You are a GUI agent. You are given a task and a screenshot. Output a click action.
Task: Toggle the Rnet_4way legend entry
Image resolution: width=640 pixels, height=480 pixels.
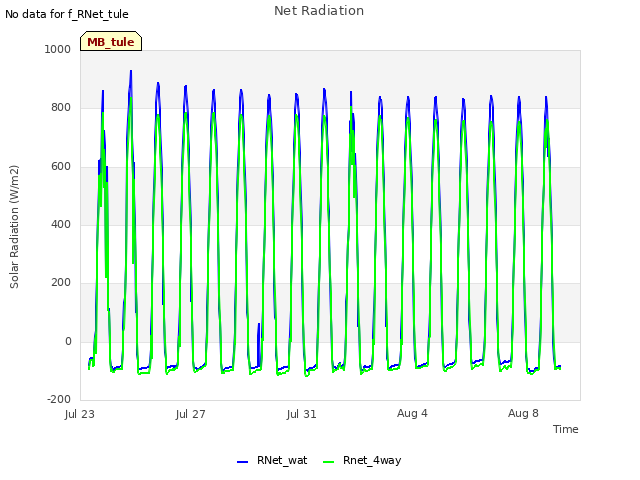pos(362,460)
